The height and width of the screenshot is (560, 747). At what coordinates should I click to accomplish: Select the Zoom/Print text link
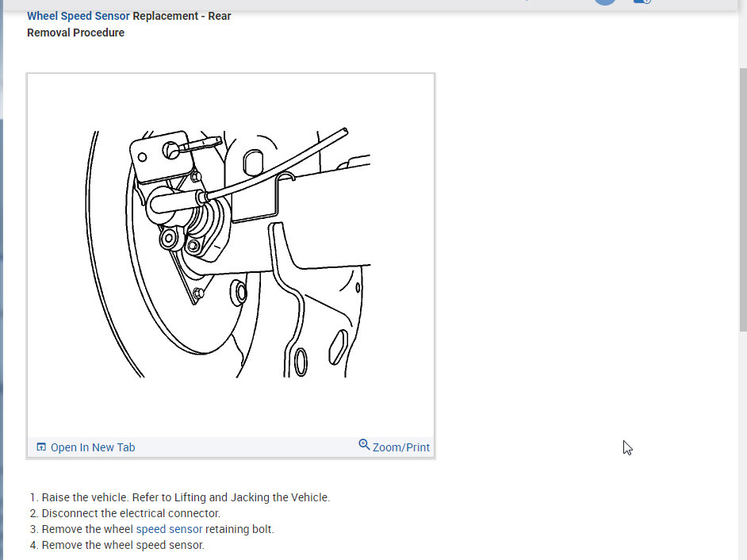click(400, 447)
